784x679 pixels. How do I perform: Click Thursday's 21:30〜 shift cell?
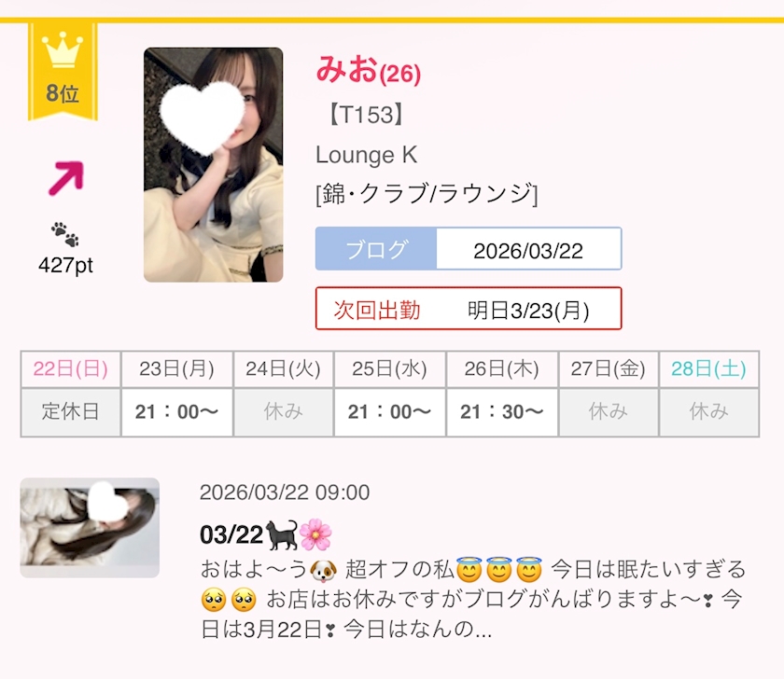click(502, 412)
